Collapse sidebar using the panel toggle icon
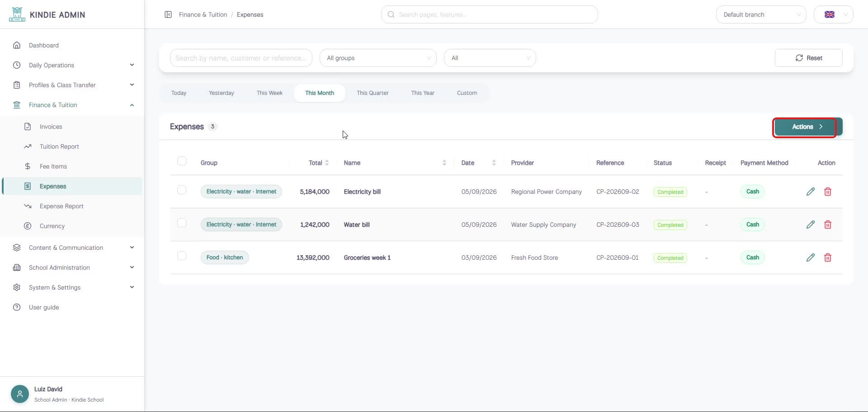 pyautogui.click(x=168, y=14)
